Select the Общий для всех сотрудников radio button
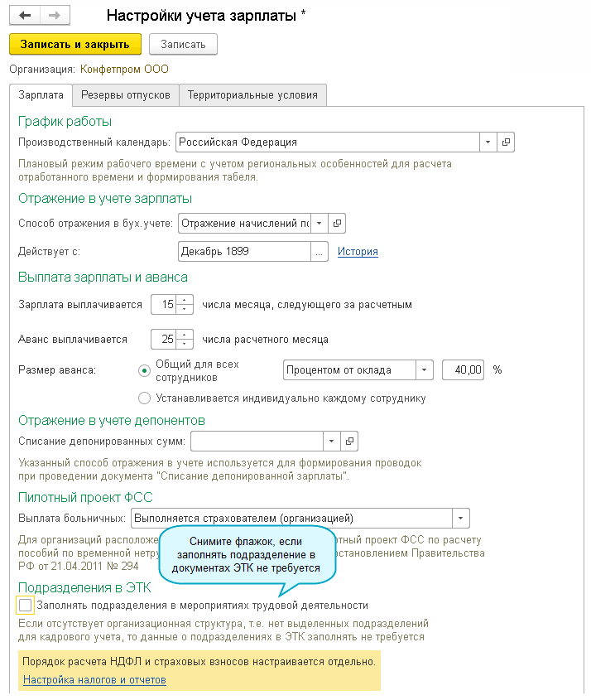This screenshot has width=591, height=700. pos(145,370)
